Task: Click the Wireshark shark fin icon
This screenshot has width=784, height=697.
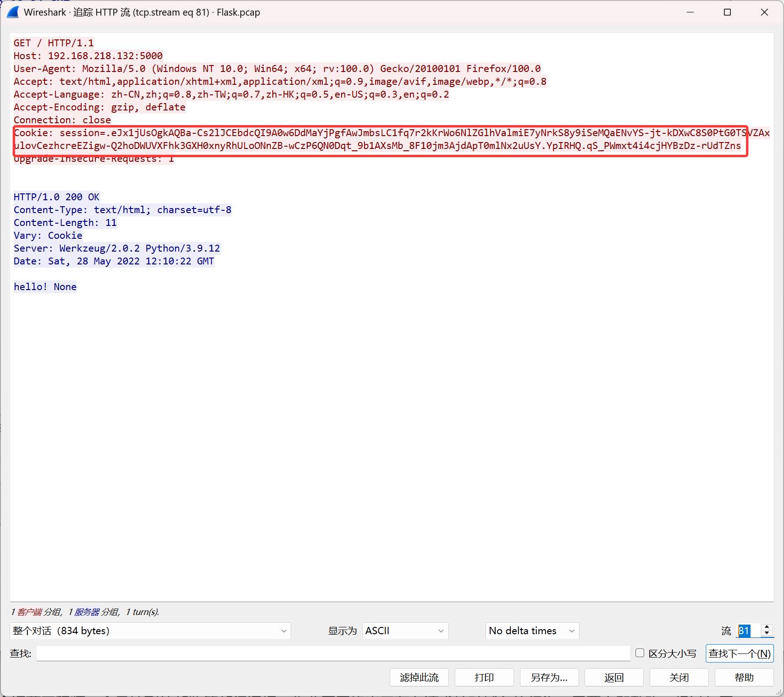Action: [13, 12]
